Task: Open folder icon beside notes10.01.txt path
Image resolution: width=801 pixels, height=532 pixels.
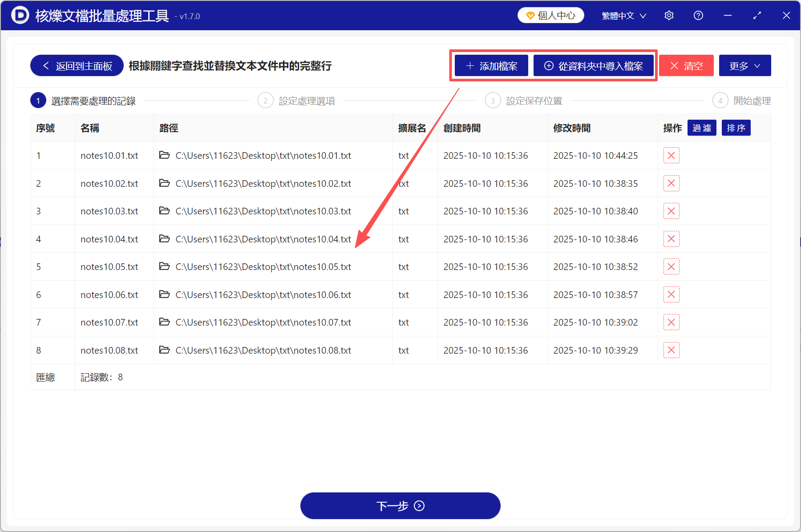Action: point(164,155)
